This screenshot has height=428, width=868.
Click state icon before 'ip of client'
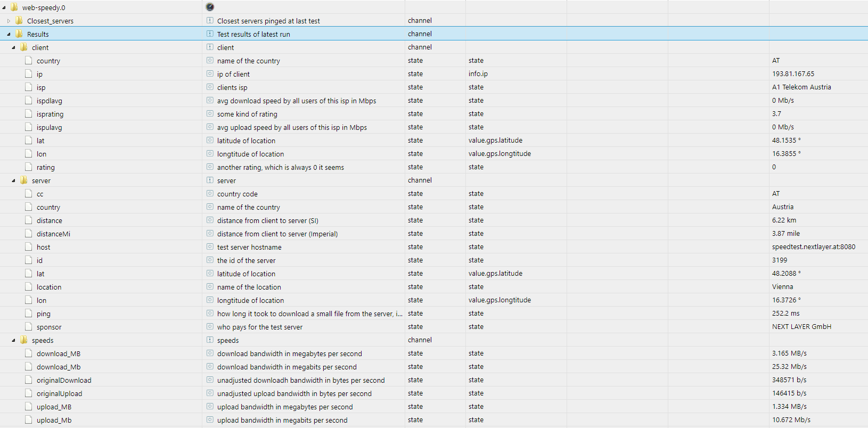point(210,73)
